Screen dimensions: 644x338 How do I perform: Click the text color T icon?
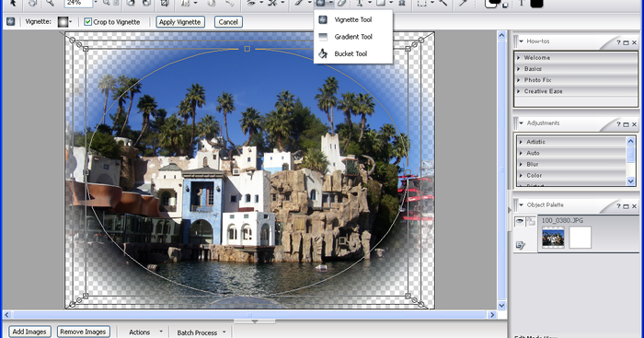522,4
